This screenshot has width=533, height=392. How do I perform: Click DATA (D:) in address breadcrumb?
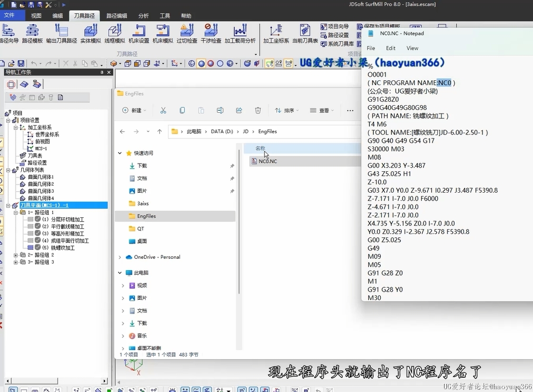click(x=222, y=131)
